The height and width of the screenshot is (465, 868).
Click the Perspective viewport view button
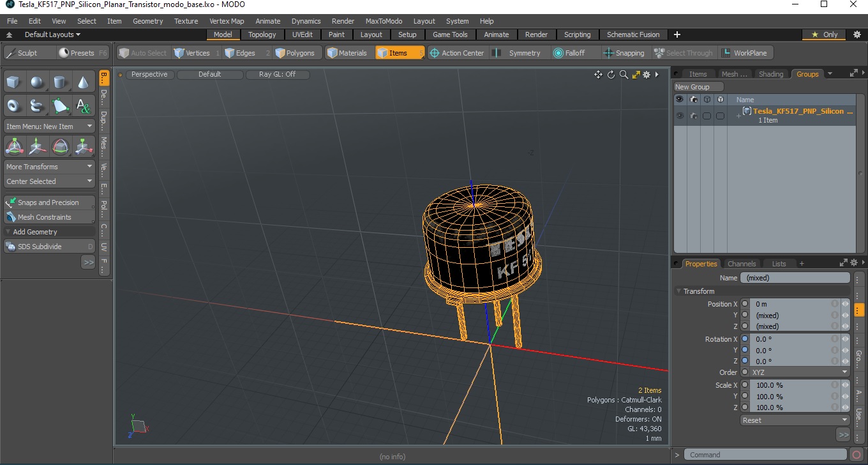[x=149, y=75]
